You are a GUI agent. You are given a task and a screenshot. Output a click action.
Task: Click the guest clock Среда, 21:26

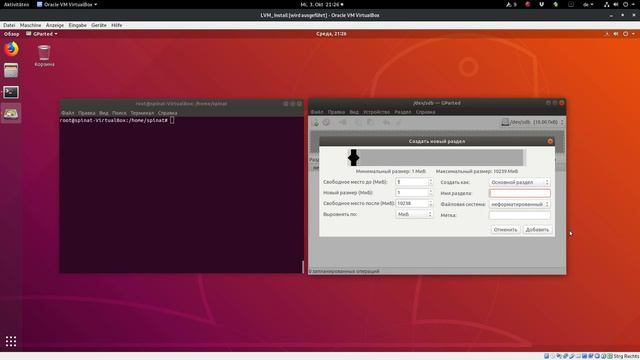[331, 34]
